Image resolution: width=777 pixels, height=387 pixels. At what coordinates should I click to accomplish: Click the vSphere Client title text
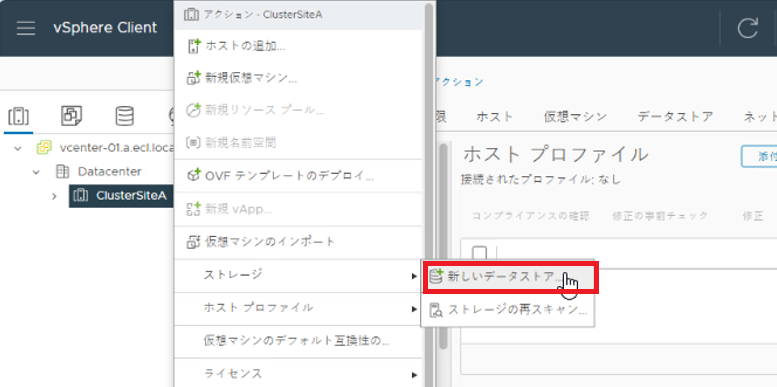(x=105, y=28)
